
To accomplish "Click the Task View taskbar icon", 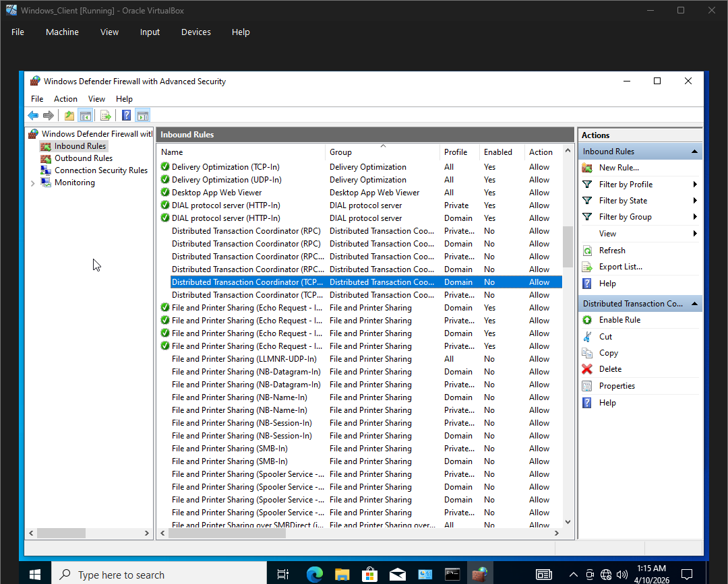I will [282, 575].
